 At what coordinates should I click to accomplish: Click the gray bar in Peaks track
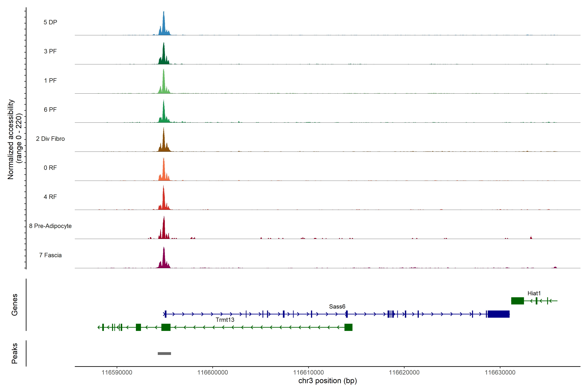point(164,353)
